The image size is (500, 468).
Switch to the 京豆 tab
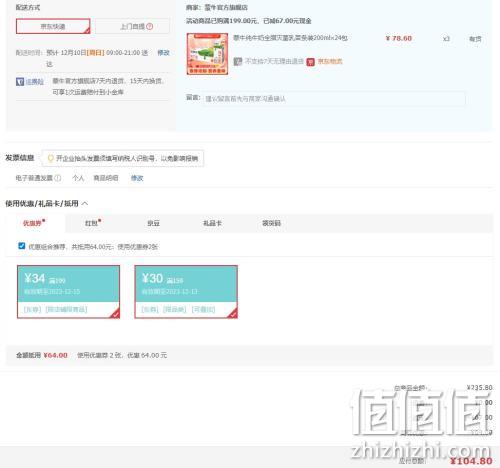pos(153,223)
